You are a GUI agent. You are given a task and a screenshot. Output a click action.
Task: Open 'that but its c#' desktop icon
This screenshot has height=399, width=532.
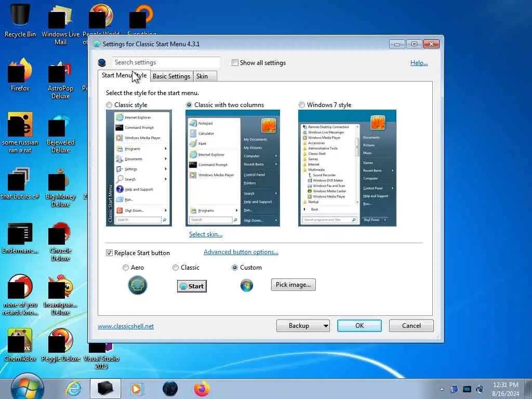coord(20,183)
